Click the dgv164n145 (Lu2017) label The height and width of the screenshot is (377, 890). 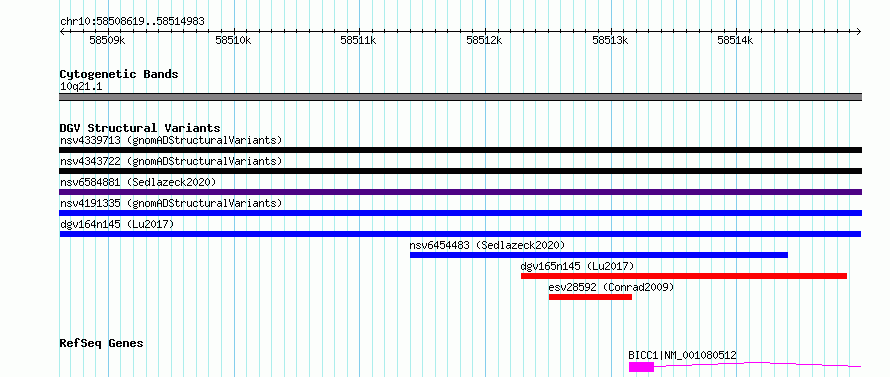click(x=117, y=224)
